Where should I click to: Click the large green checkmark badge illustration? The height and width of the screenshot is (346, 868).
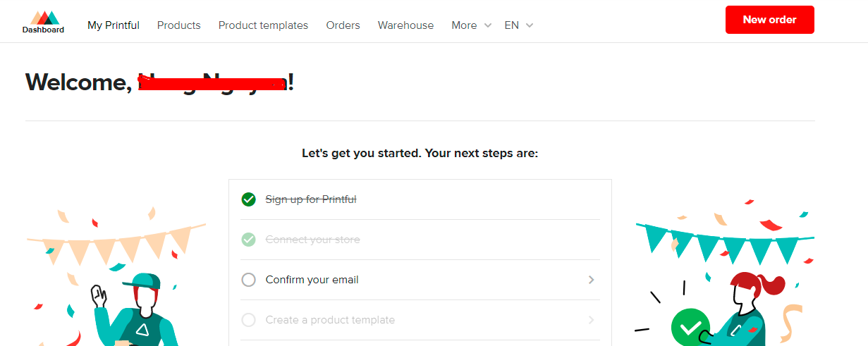point(690,327)
